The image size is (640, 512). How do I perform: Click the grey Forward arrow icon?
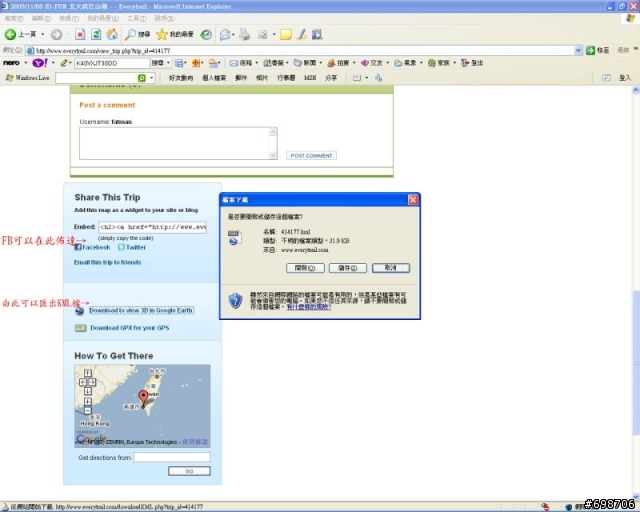click(56, 35)
